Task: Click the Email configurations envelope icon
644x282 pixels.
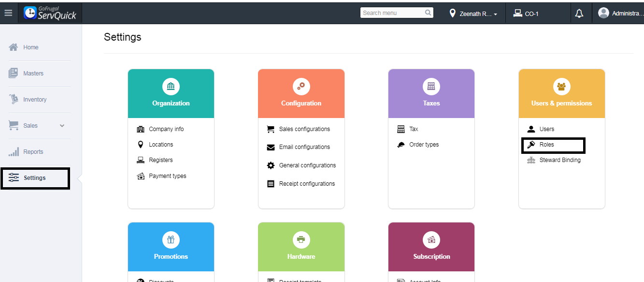Action: click(271, 147)
